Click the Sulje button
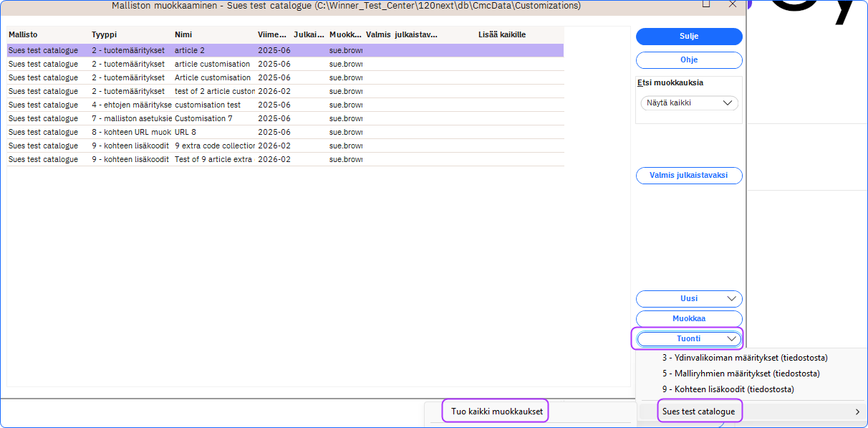 coord(688,36)
